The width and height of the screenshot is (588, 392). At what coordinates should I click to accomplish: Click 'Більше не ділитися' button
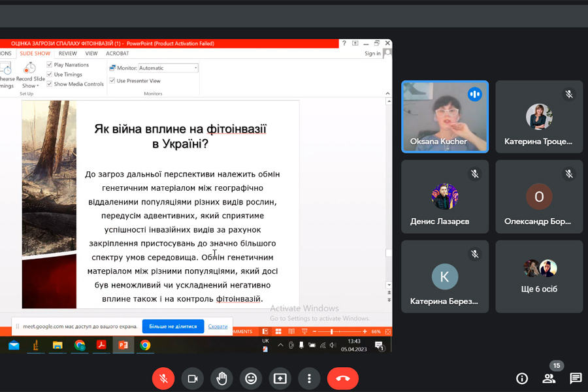(x=173, y=327)
